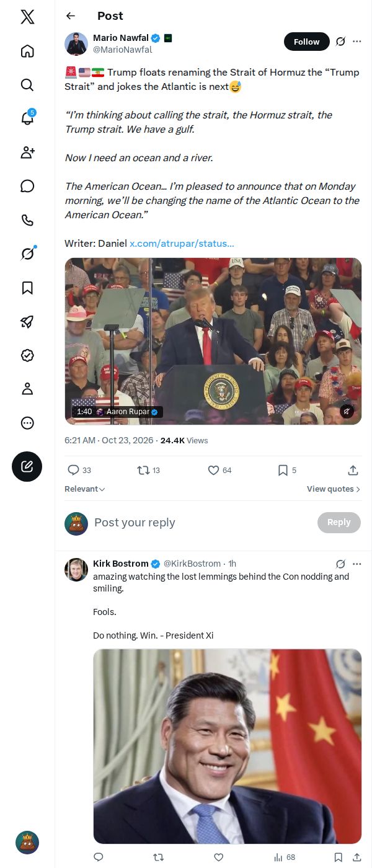Open the Profile item in sidebar
The width and height of the screenshot is (372, 868).
coord(27,389)
